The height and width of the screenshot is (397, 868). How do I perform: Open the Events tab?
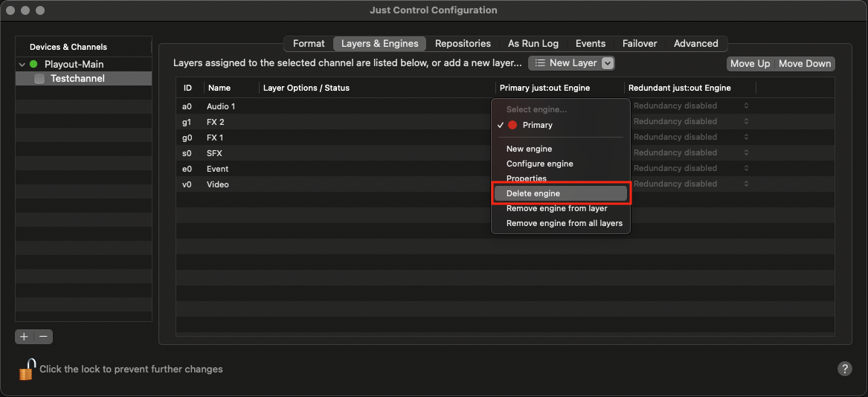591,44
